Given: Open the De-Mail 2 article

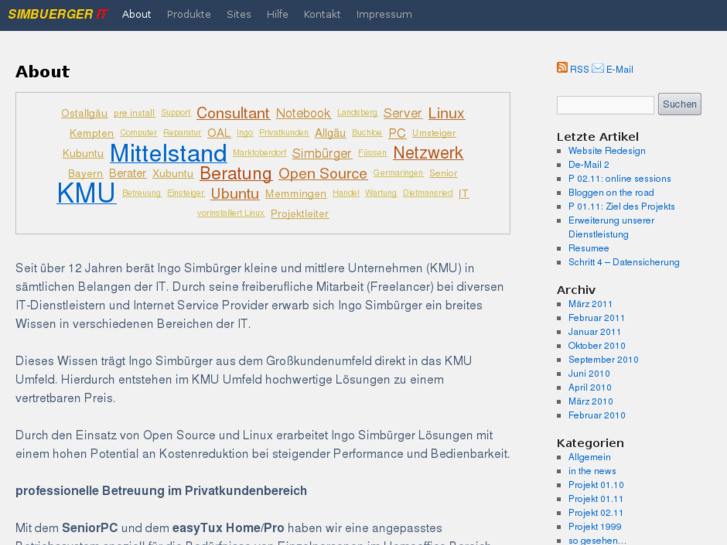Looking at the screenshot, I should [x=588, y=165].
